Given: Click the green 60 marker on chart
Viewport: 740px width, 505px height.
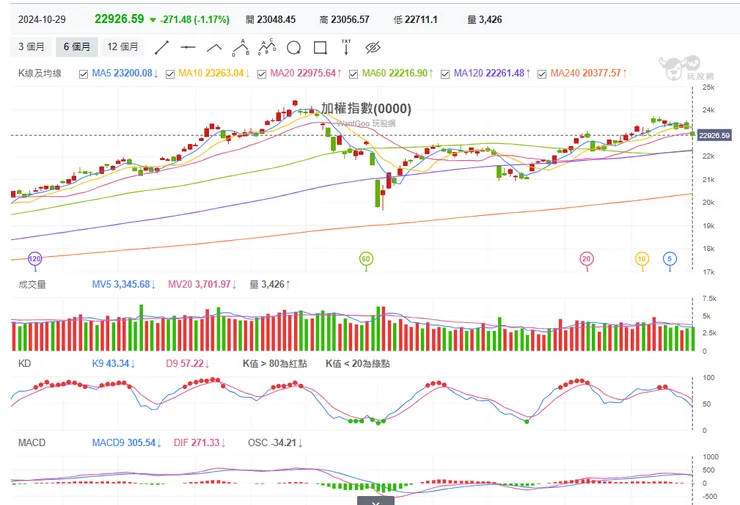Looking at the screenshot, I should click(x=366, y=259).
